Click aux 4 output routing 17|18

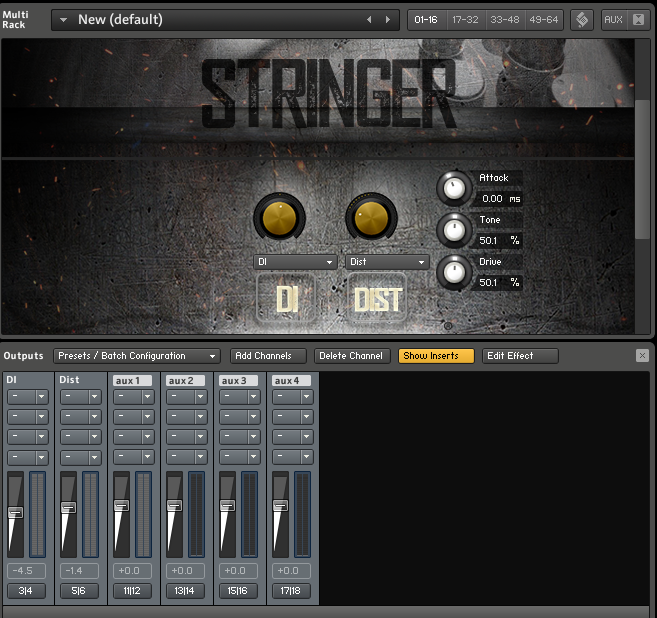point(291,591)
